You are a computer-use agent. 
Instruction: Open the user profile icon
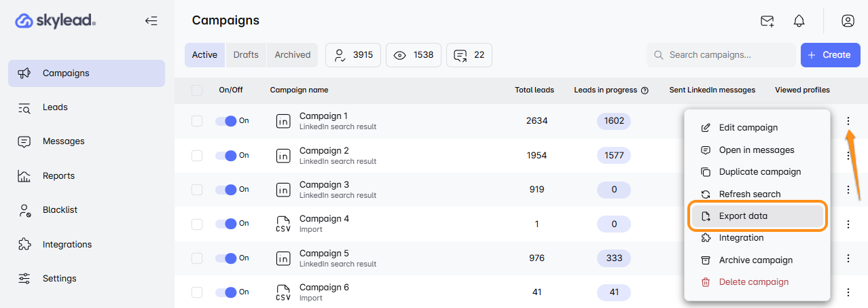tap(848, 21)
